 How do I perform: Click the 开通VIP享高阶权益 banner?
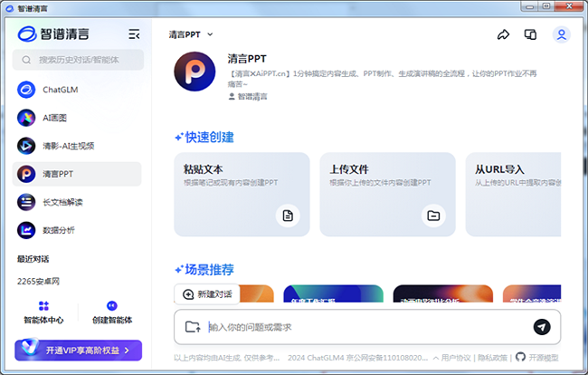[79, 350]
